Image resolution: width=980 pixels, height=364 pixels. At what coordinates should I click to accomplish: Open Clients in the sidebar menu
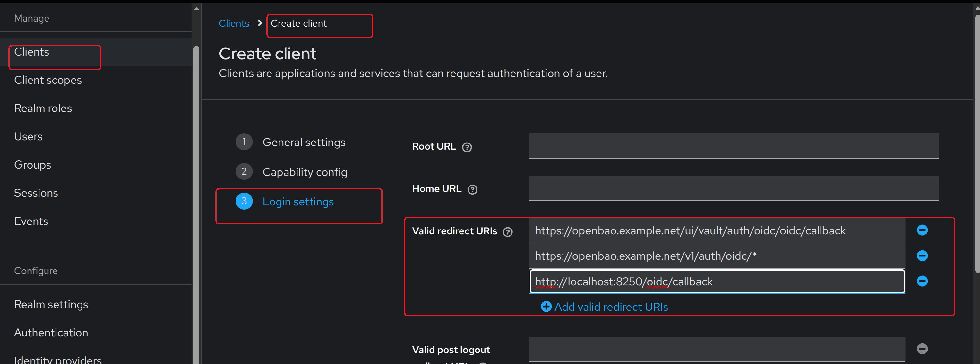point(31,52)
